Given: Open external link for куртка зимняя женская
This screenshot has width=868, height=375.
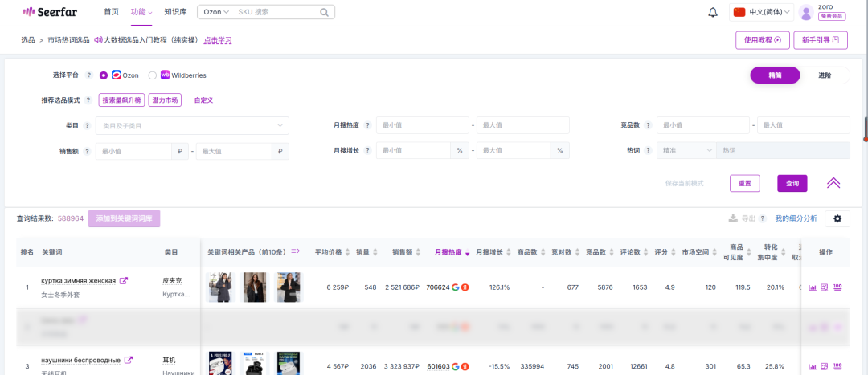Looking at the screenshot, I should [x=123, y=281].
